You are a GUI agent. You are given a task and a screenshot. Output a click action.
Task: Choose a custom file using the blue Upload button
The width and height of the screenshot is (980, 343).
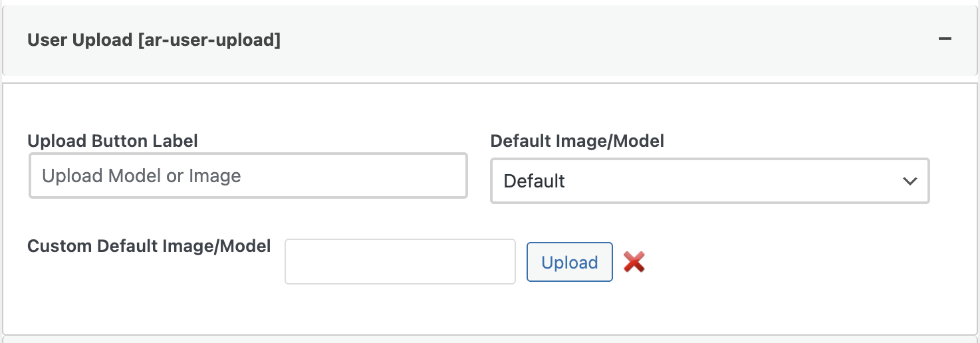569,262
